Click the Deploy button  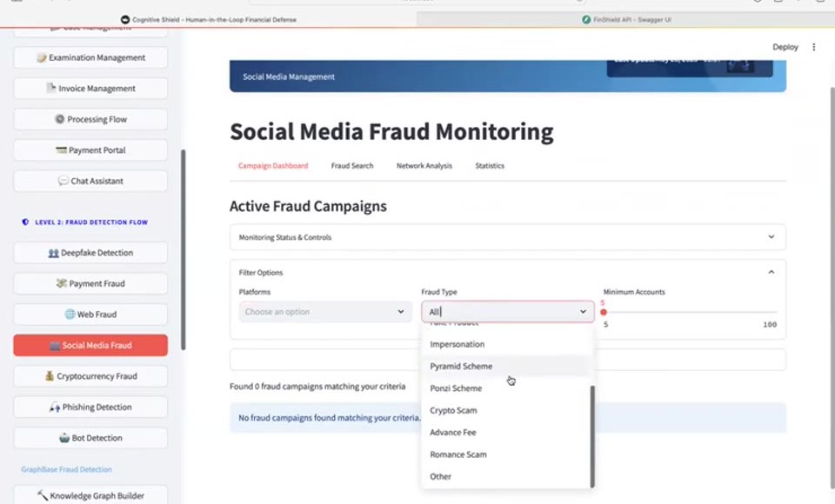pos(785,47)
